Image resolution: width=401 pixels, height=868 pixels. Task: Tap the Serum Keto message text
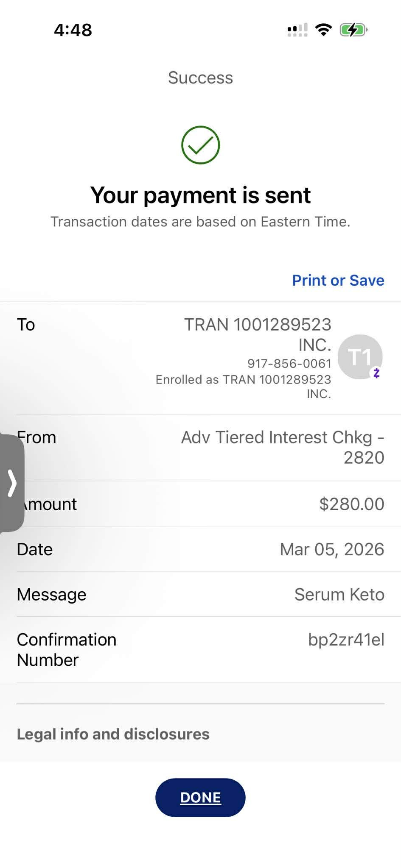tap(339, 594)
